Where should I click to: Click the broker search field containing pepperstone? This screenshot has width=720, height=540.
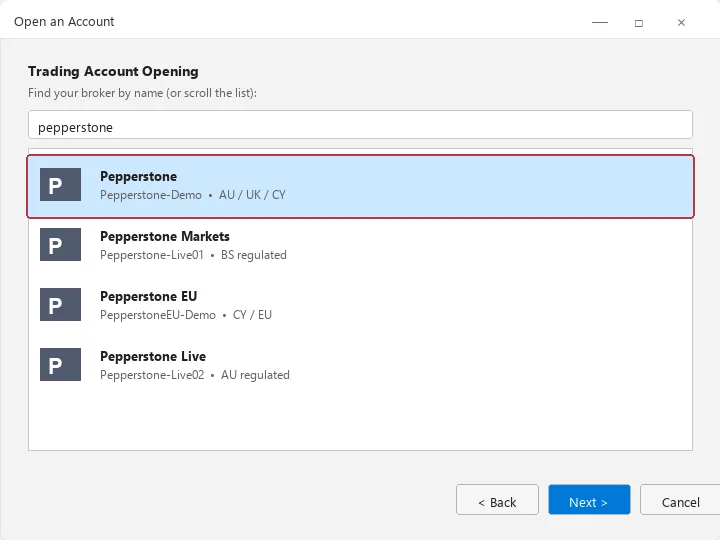(x=360, y=125)
